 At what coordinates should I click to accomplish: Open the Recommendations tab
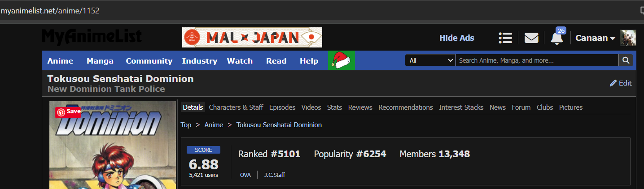tap(405, 107)
